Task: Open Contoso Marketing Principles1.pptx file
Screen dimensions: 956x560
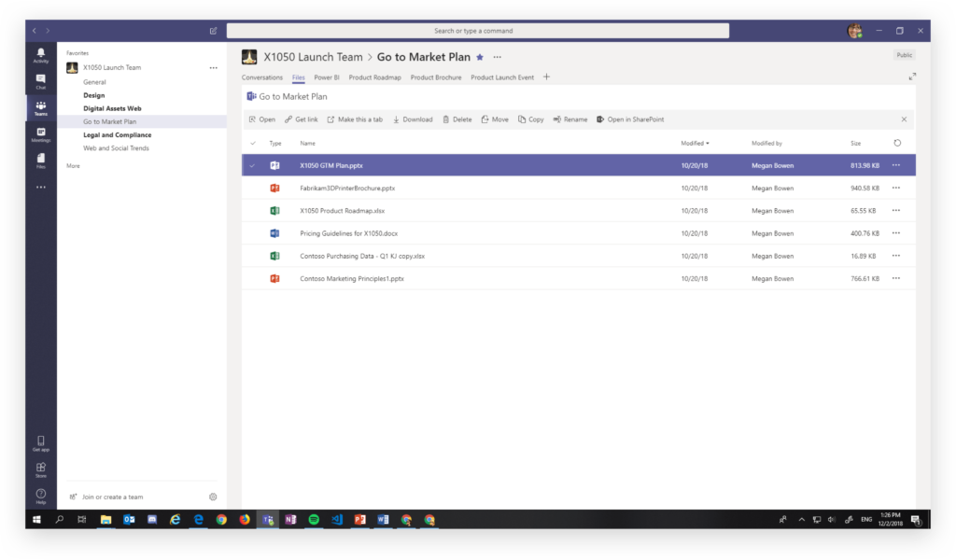Action: pos(352,278)
